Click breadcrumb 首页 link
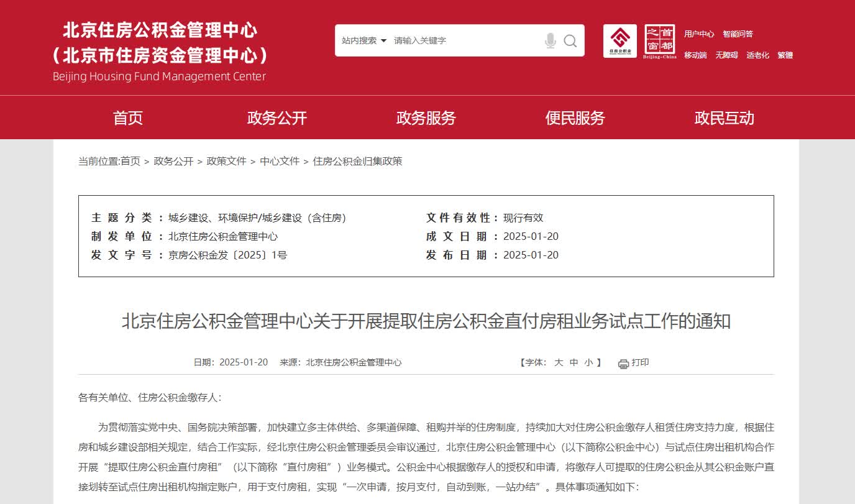 point(130,161)
